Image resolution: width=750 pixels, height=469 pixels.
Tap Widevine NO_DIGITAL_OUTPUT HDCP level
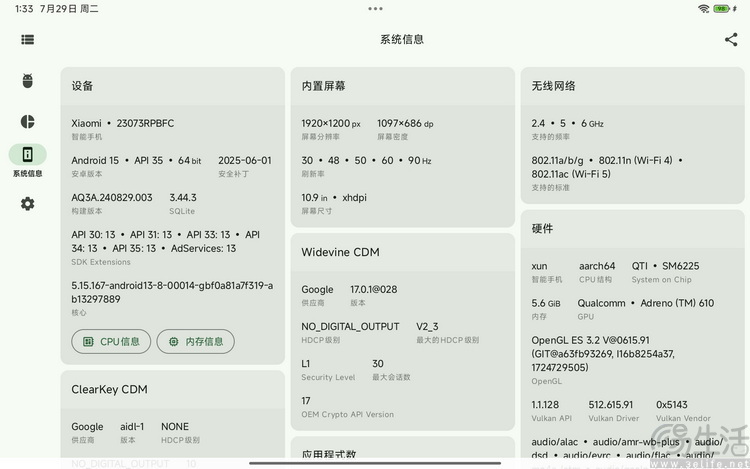pyautogui.click(x=350, y=327)
